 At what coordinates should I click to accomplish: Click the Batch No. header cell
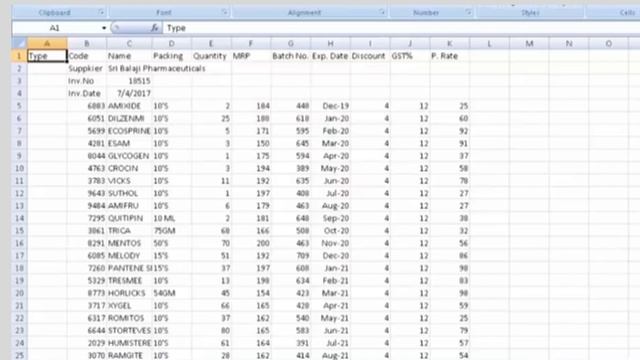[291, 56]
